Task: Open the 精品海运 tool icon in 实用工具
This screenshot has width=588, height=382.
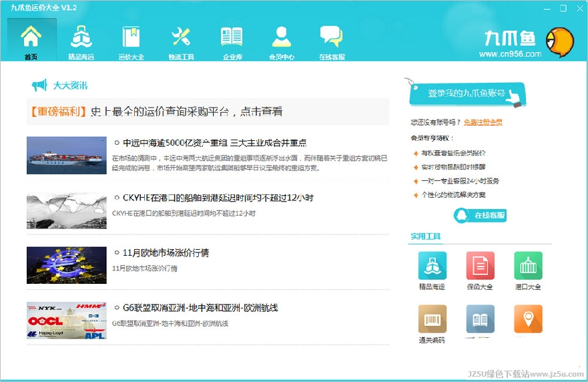Action: tap(432, 266)
